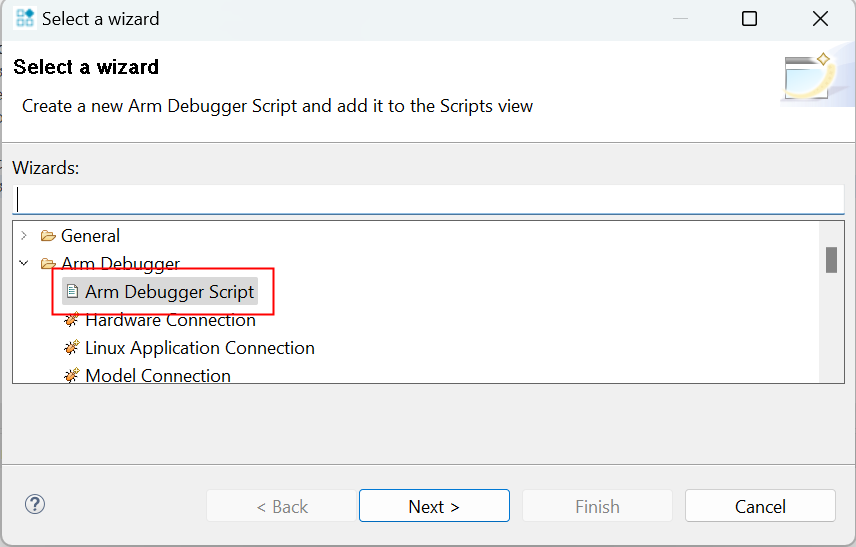This screenshot has width=856, height=547.
Task: Select Arm Debugger Script wizard
Action: click(x=170, y=292)
